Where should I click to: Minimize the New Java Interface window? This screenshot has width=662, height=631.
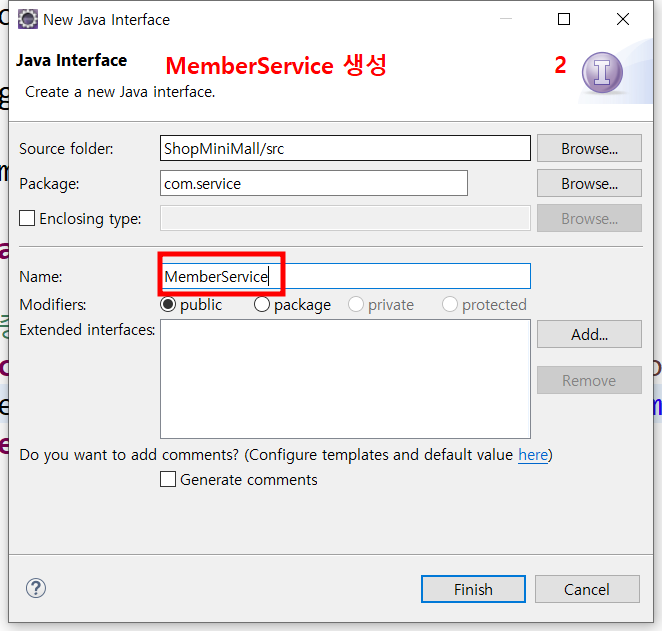506,19
